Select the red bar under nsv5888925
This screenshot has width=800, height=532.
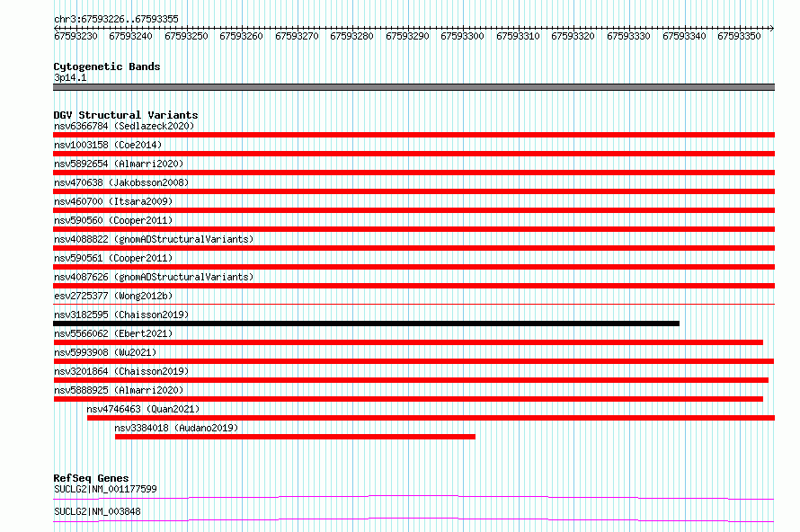pyautogui.click(x=408, y=399)
